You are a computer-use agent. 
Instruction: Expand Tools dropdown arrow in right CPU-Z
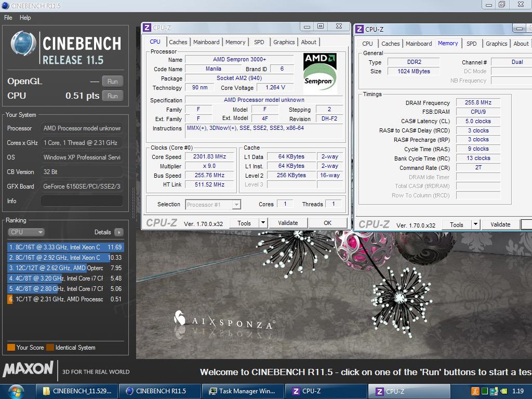[x=475, y=224]
